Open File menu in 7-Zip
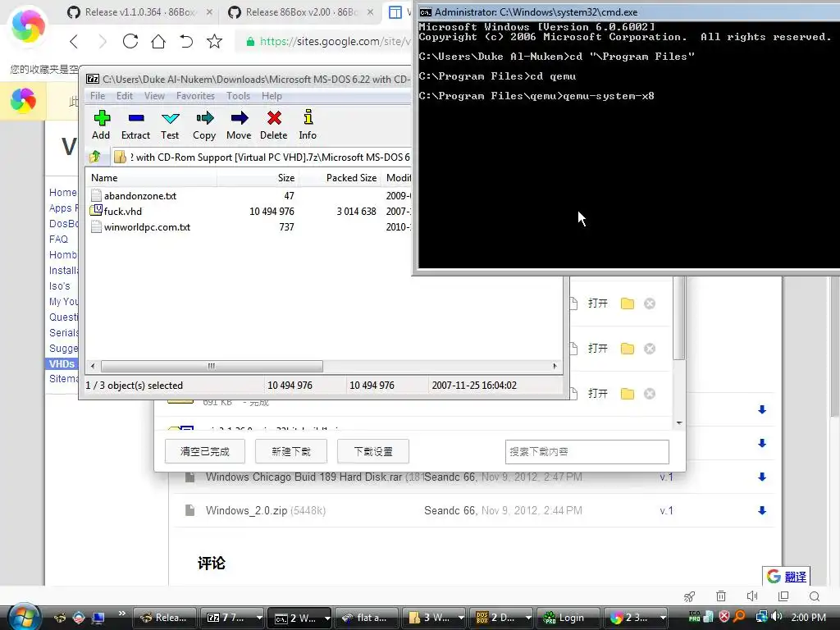 pyautogui.click(x=98, y=96)
